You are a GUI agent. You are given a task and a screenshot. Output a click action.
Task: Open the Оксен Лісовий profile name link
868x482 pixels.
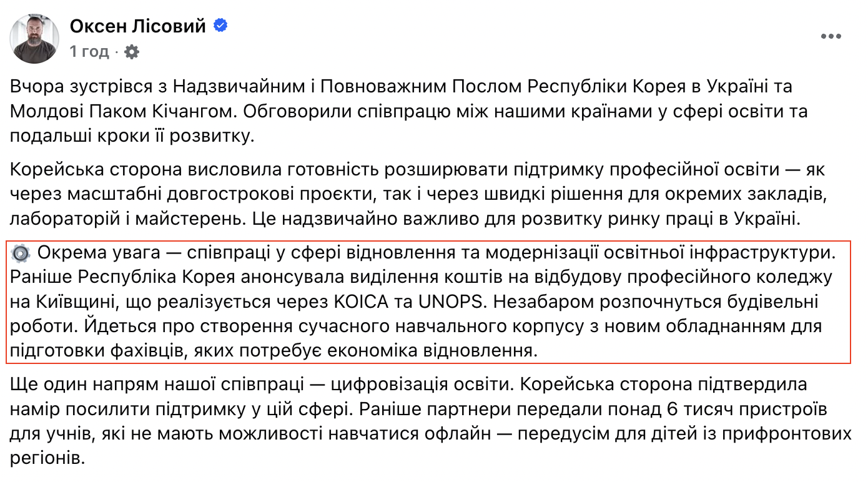137,26
